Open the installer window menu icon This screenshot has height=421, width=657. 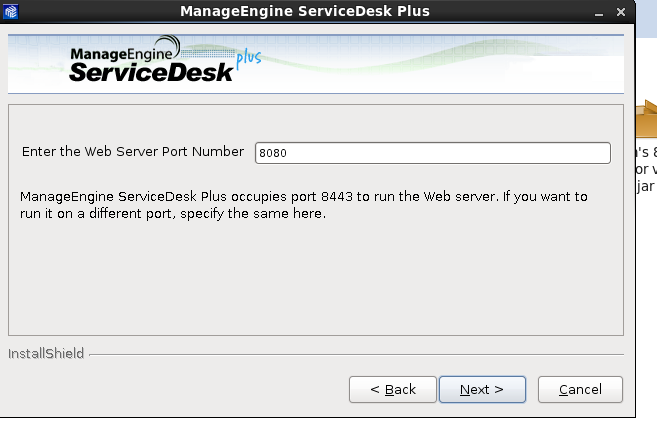[10, 11]
